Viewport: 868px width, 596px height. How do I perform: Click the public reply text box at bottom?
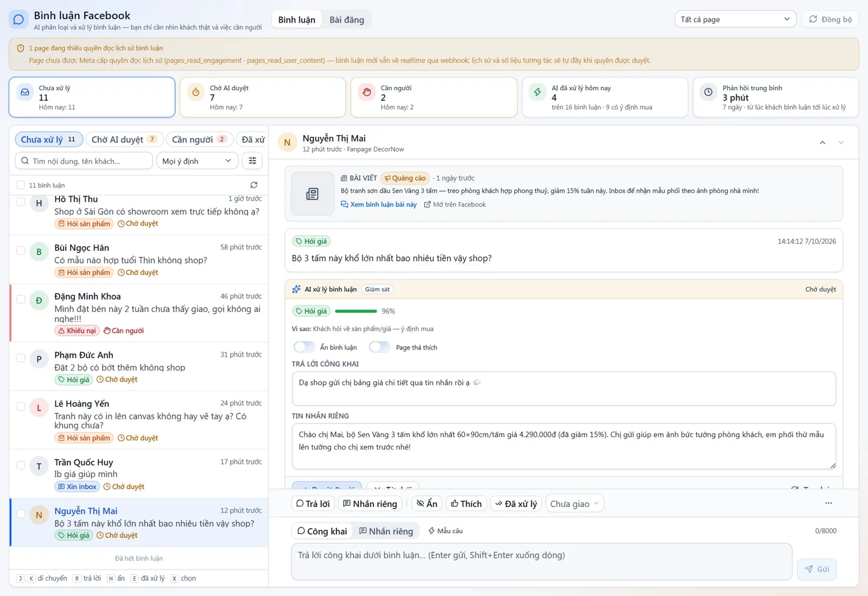point(541,561)
